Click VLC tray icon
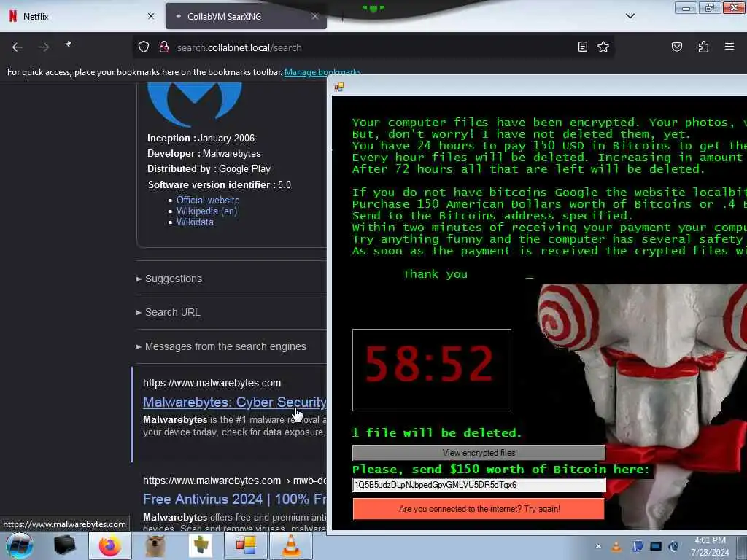This screenshot has width=747, height=560. click(x=616, y=547)
